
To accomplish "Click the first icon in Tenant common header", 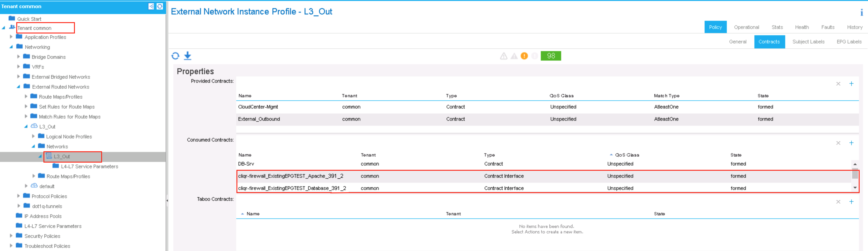I will point(151,6).
